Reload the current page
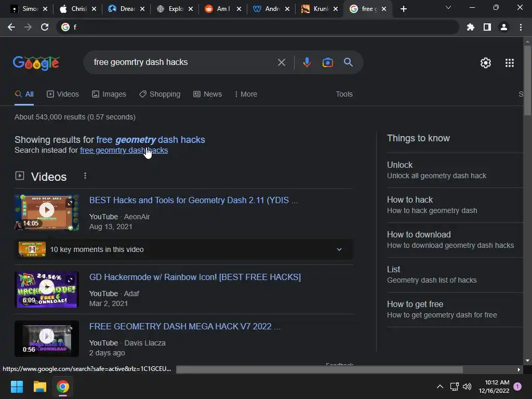 pyautogui.click(x=45, y=27)
